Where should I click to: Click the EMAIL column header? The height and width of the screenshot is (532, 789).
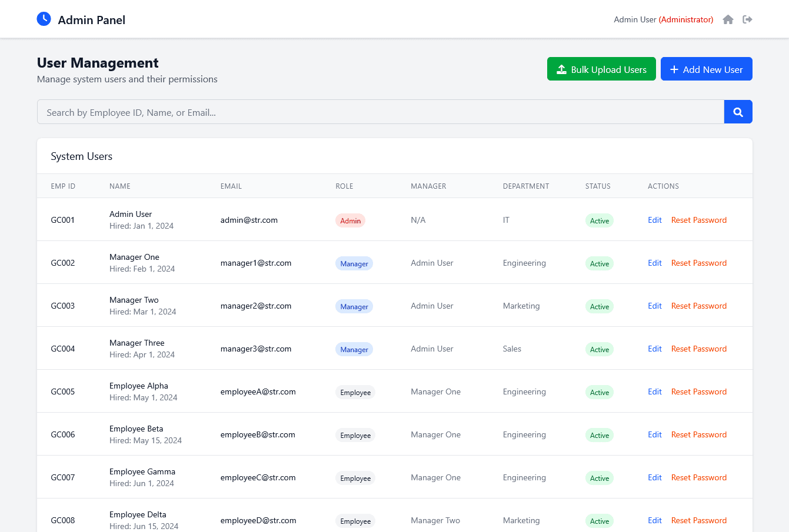[x=231, y=186]
